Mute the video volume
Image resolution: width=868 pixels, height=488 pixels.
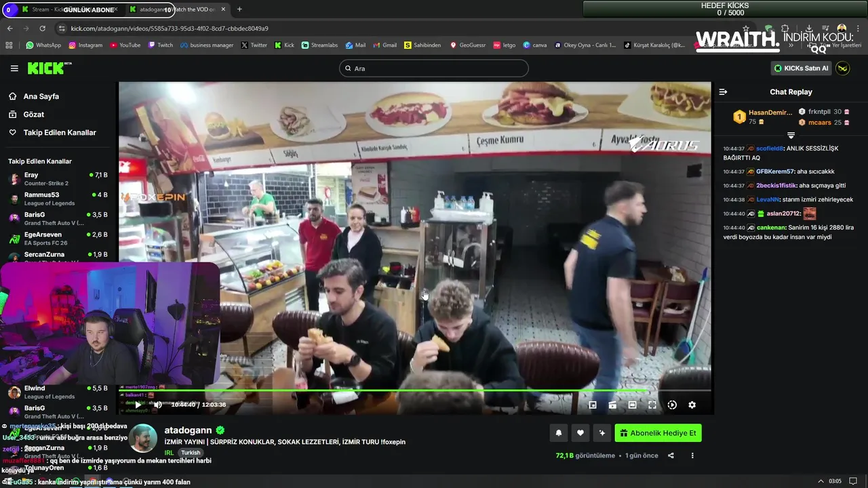click(x=157, y=405)
